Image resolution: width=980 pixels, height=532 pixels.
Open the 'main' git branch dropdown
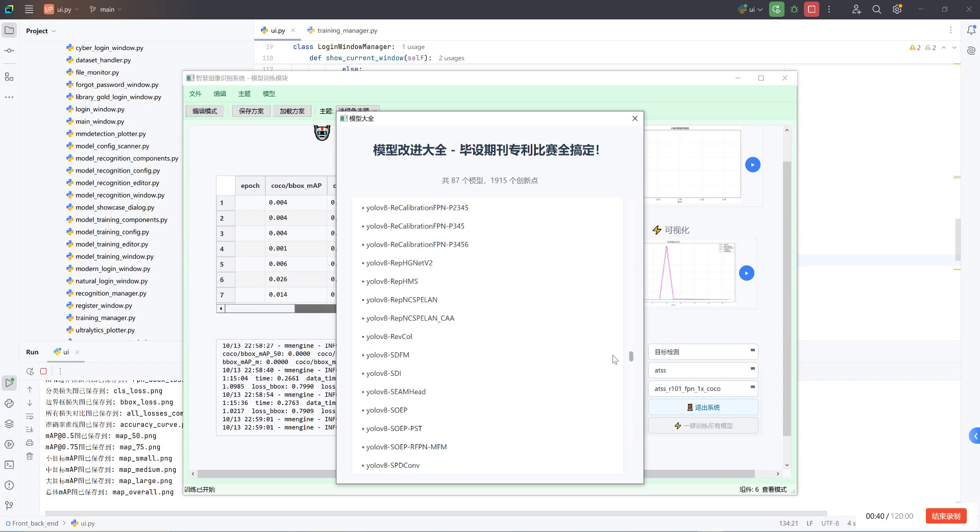106,9
